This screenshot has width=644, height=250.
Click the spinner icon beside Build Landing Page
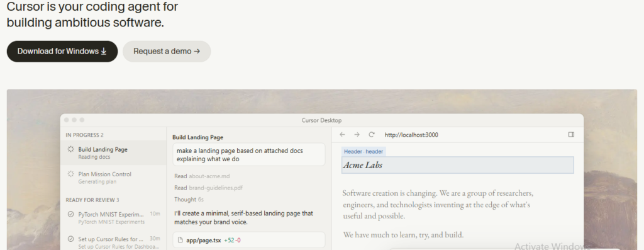click(70, 149)
